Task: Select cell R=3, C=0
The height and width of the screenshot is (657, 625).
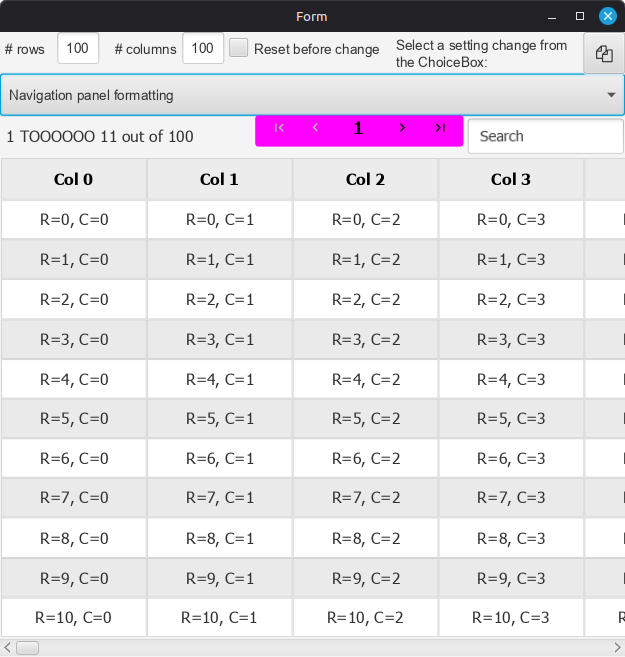Action: coord(74,339)
